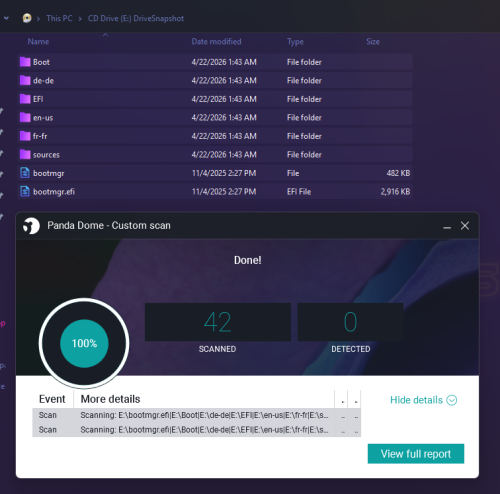
Task: Click CD Drive (E:) DriveSnapshot breadcrumb
Action: 136,18
